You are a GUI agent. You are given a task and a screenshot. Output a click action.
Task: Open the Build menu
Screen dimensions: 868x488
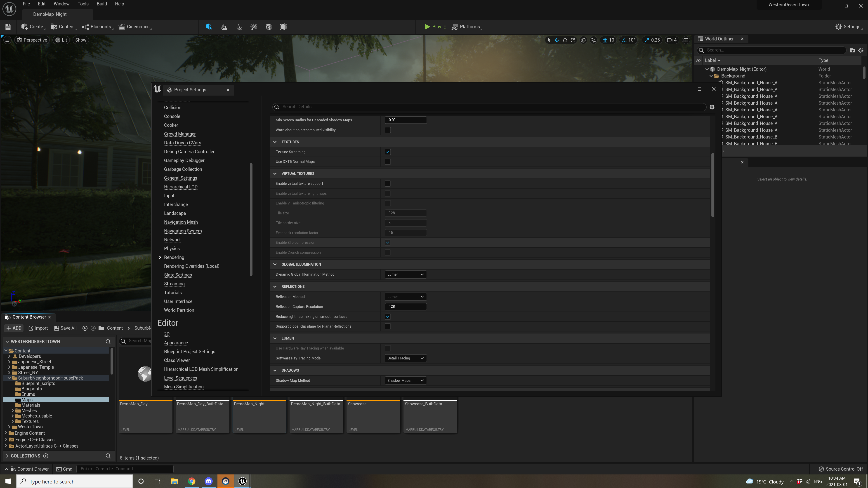pyautogui.click(x=101, y=4)
